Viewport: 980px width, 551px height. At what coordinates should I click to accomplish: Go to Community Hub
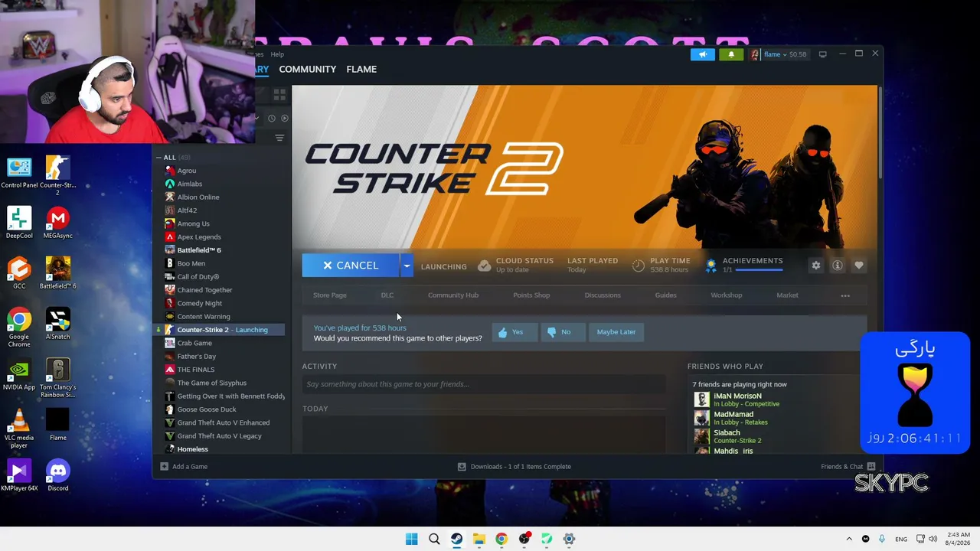453,295
